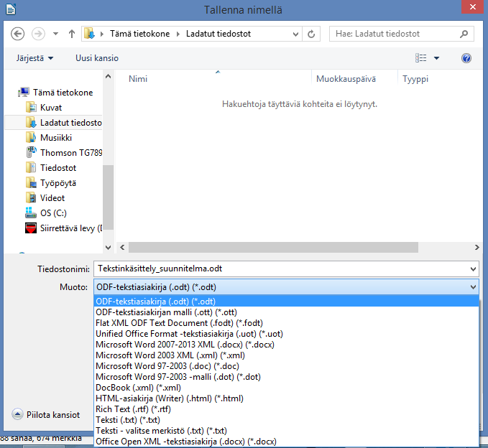The width and height of the screenshot is (488, 448).
Task: Open the Kuvat folder in tree
Action: pyautogui.click(x=44, y=108)
